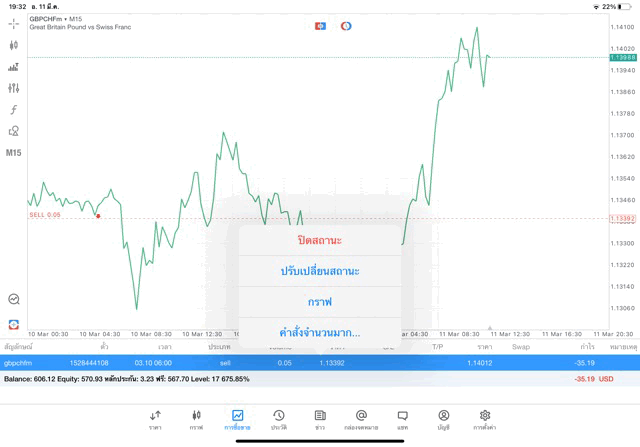640x447 pixels.
Task: Open the 'ประวัติ' history tab
Action: coord(278,419)
